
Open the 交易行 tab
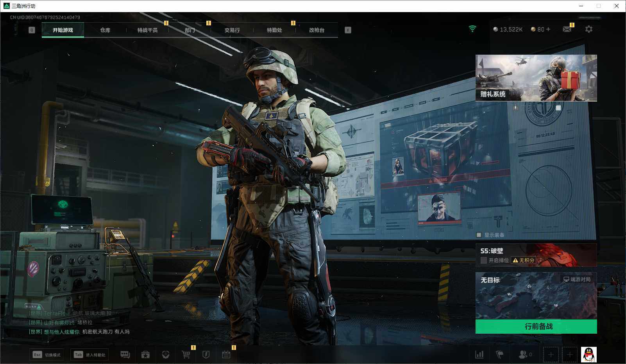[232, 30]
